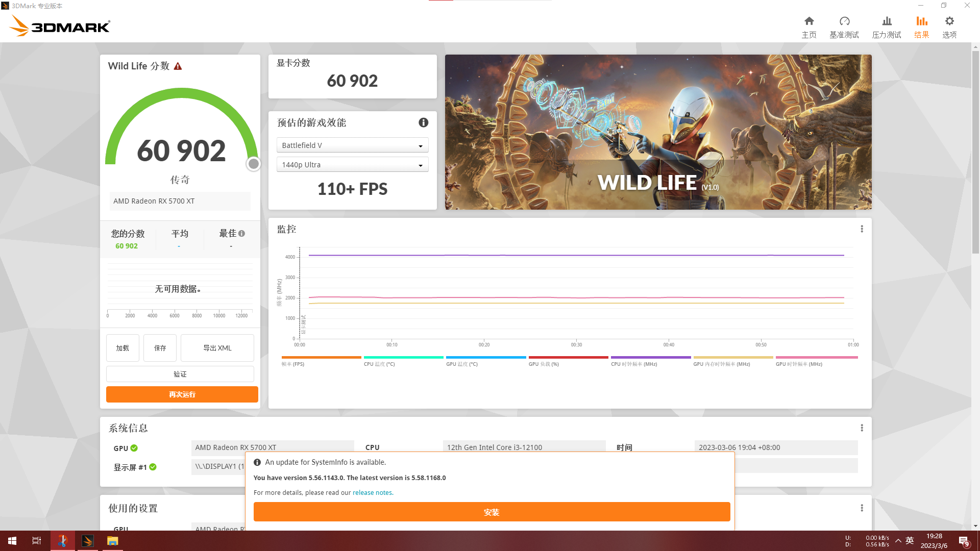Expand the Battlefield V game dropdown
Image resolution: width=980 pixels, height=551 pixels.
pos(352,145)
